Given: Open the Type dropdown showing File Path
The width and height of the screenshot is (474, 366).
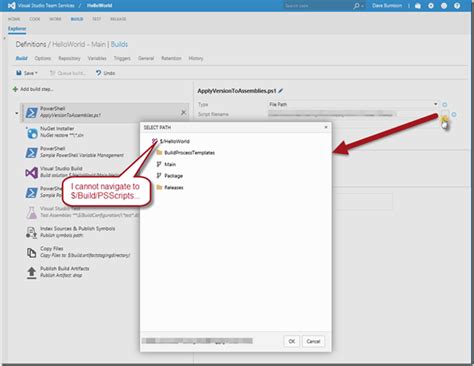Looking at the screenshot, I should 353,104.
